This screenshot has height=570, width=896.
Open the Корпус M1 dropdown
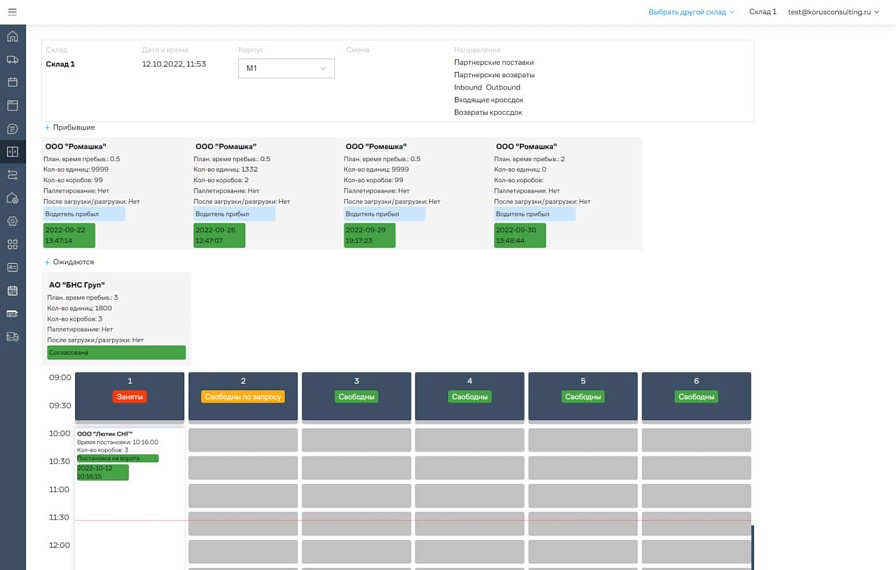[286, 68]
